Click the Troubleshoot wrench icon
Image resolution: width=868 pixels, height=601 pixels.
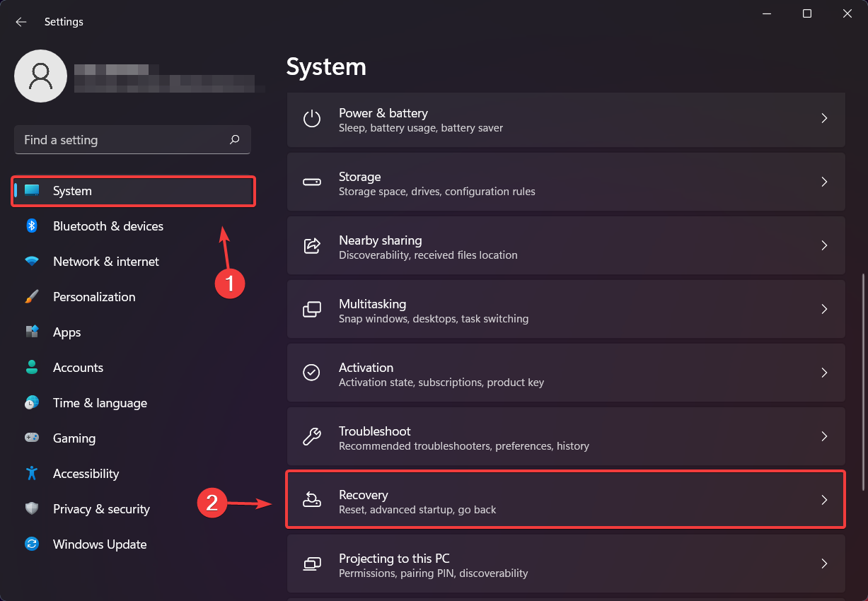point(311,436)
